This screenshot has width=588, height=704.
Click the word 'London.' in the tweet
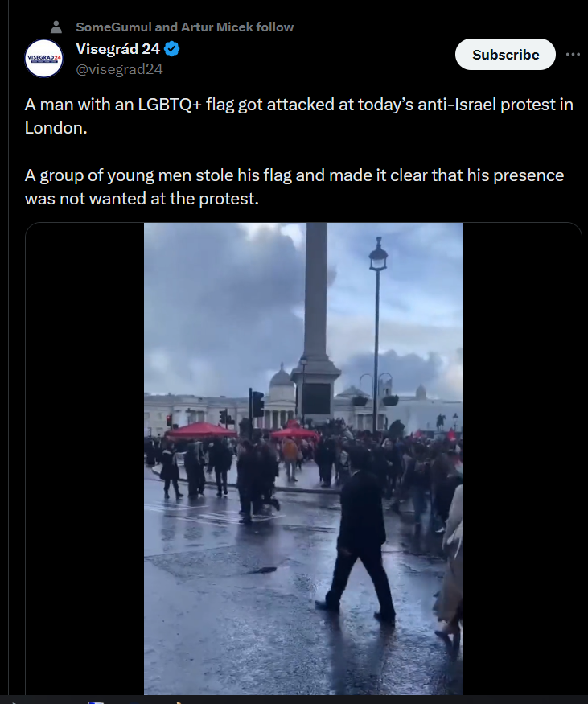pyautogui.click(x=56, y=128)
